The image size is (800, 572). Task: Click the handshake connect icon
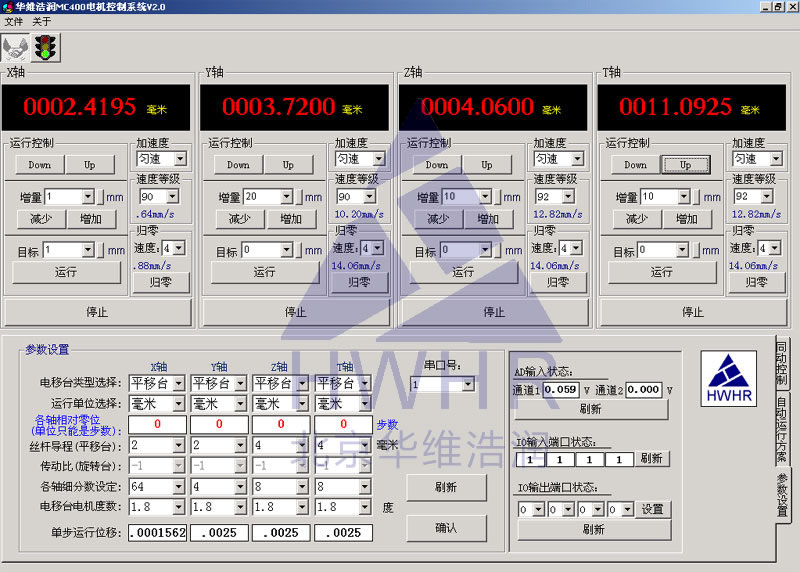pyautogui.click(x=15, y=47)
